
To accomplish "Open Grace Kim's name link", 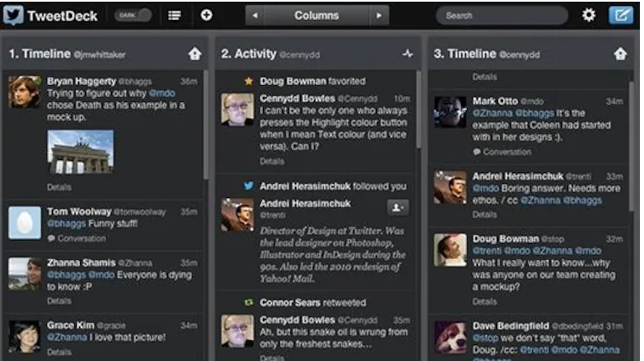I will point(71,325).
